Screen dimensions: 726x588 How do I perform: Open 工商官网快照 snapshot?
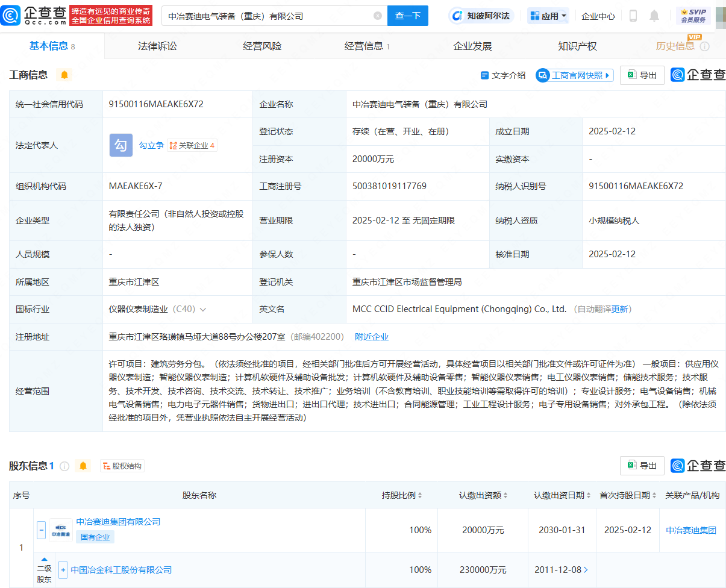575,75
